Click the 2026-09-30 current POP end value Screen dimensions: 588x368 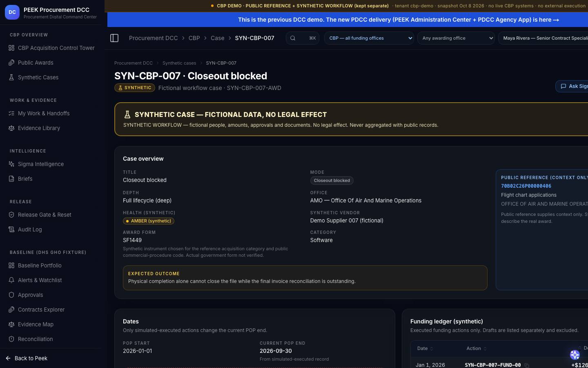276,351
